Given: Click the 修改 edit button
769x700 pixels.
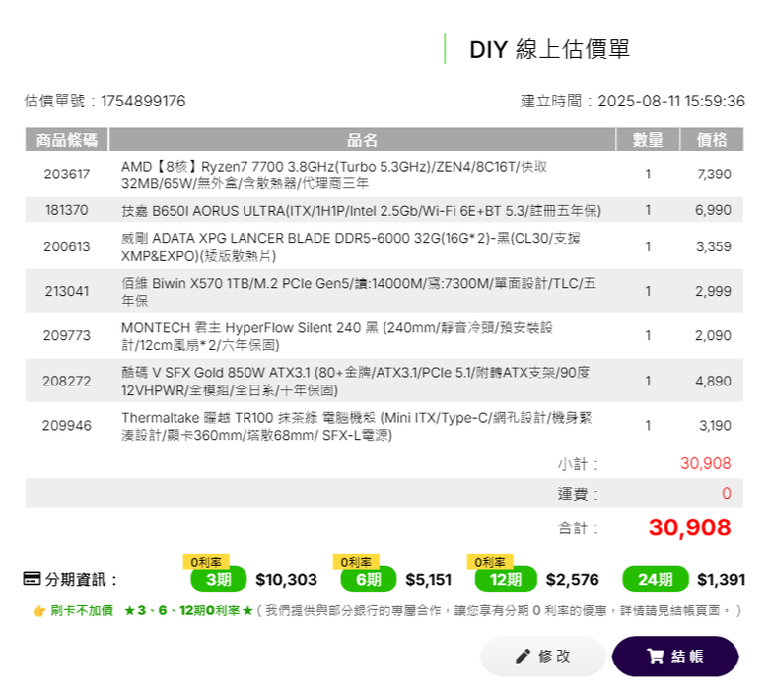Looking at the screenshot, I should 543,656.
